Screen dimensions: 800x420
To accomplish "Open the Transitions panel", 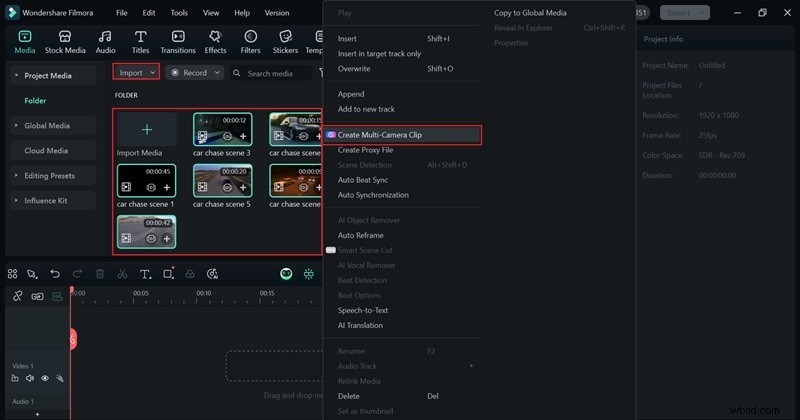I will coord(178,41).
